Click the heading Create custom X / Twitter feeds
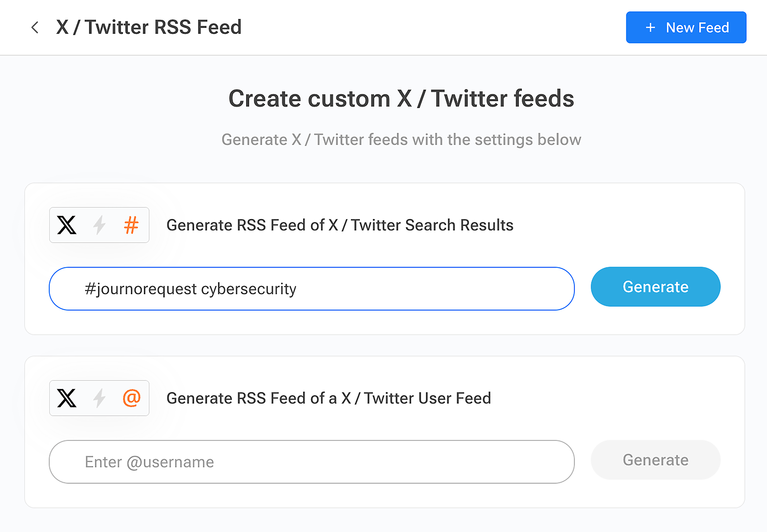767x532 pixels. 400,98
